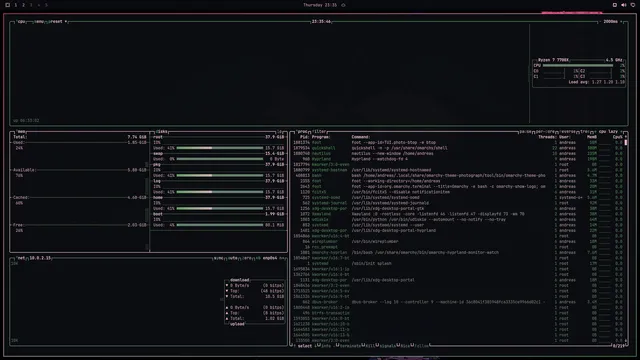This screenshot has height=360, width=640.
Task: Click the Command column header
Action: (x=361, y=137)
